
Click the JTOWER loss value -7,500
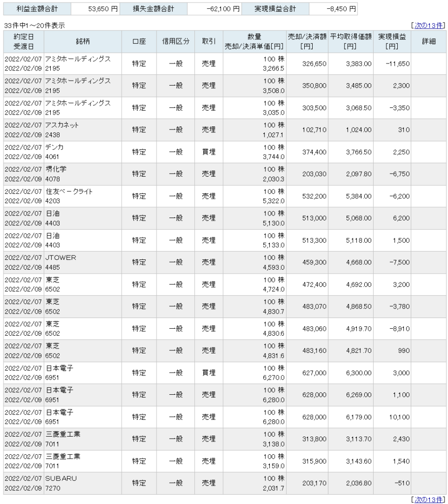click(x=399, y=262)
